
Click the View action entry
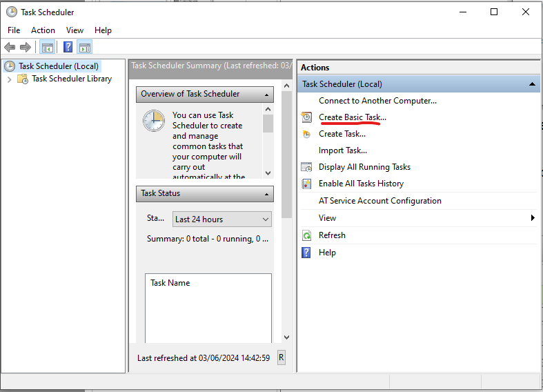click(x=327, y=218)
